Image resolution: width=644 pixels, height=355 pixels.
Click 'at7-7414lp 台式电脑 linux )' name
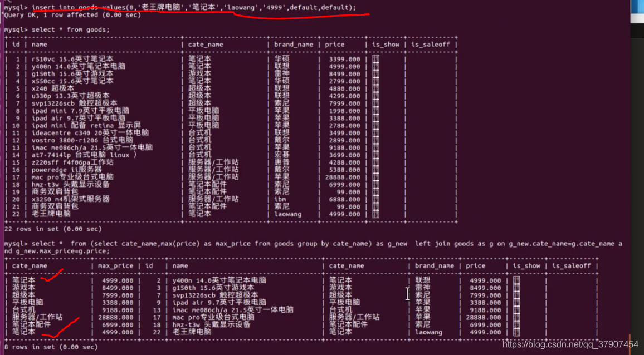click(84, 155)
